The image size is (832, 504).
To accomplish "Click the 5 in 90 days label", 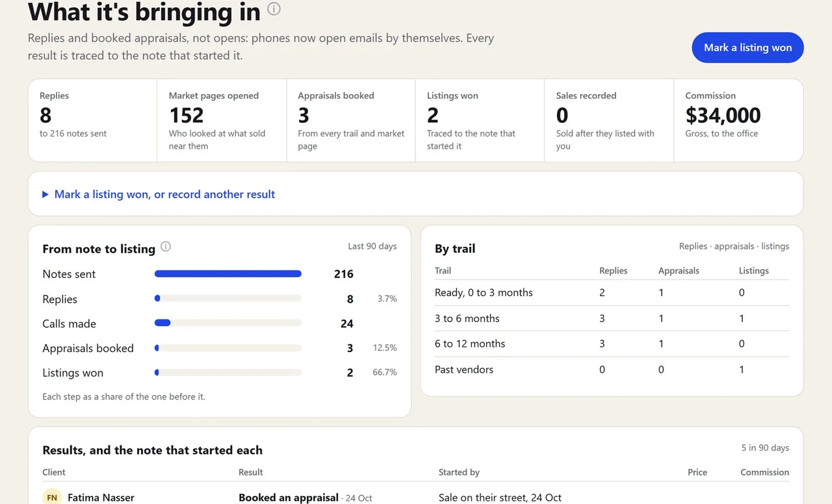I will (765, 447).
